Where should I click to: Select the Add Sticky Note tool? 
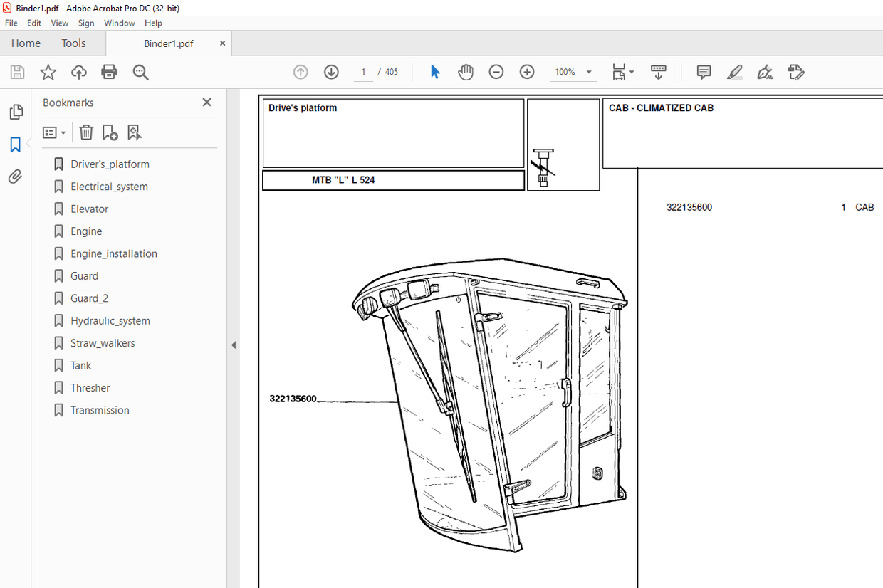[704, 72]
